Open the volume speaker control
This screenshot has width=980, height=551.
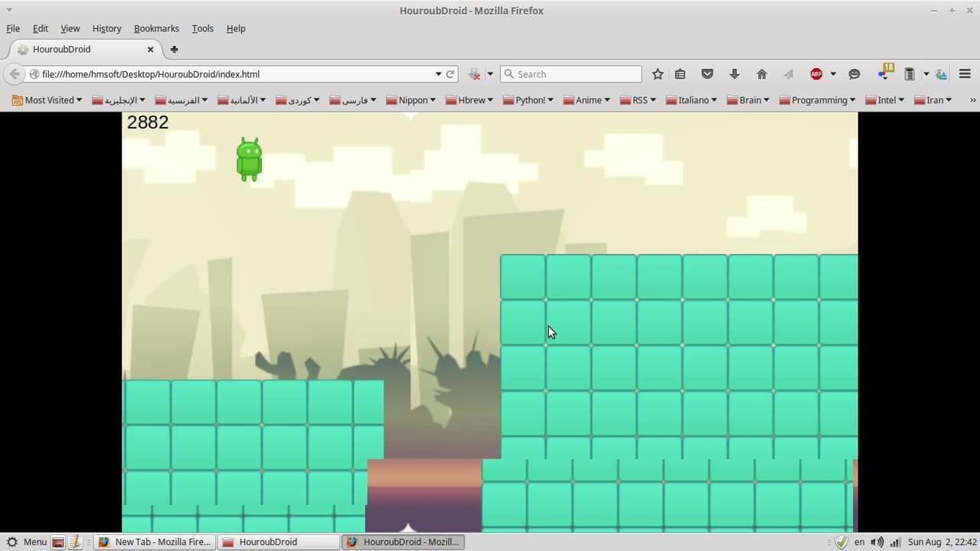pos(877,542)
